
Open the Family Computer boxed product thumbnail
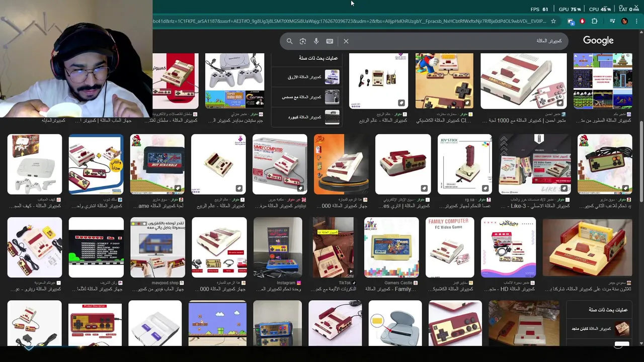point(280,164)
